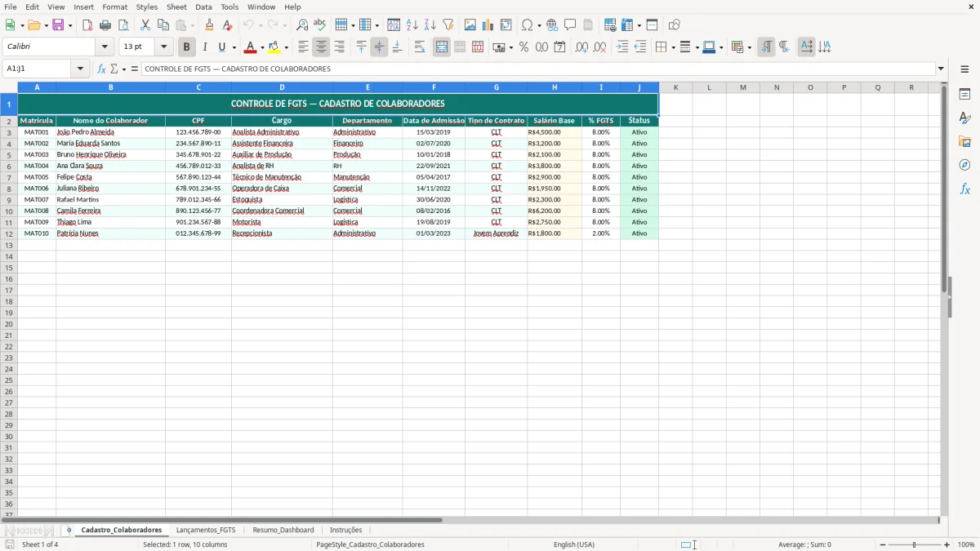This screenshot has width=980, height=551.
Task: Click the Sort Descending icon
Action: (x=430, y=25)
